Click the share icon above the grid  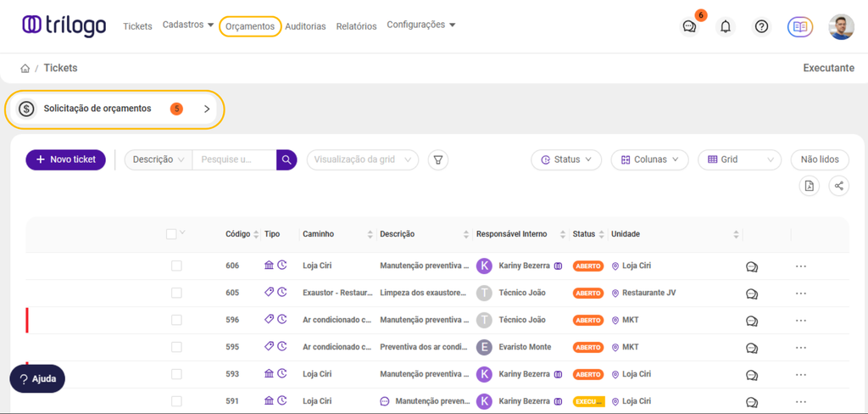(838, 186)
